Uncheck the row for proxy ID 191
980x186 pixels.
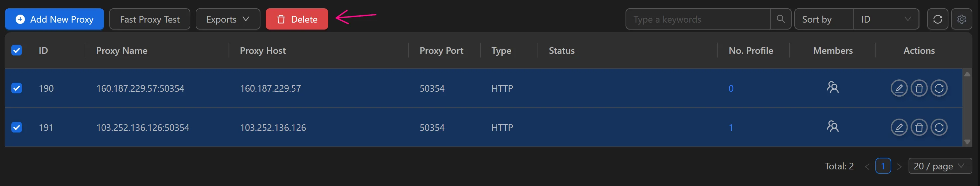[17, 127]
